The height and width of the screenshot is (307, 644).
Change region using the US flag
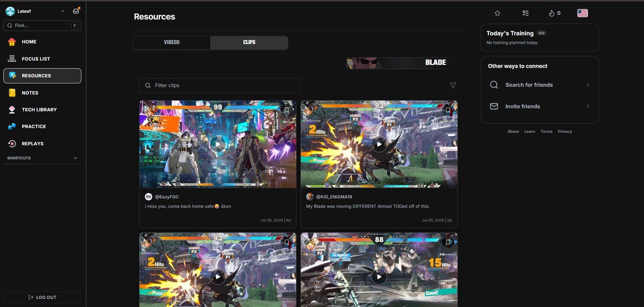click(582, 13)
